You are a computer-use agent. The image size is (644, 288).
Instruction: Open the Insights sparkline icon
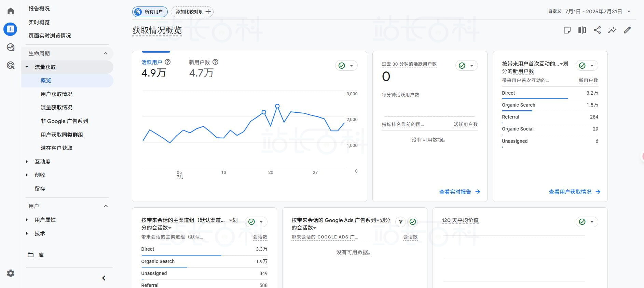click(612, 30)
